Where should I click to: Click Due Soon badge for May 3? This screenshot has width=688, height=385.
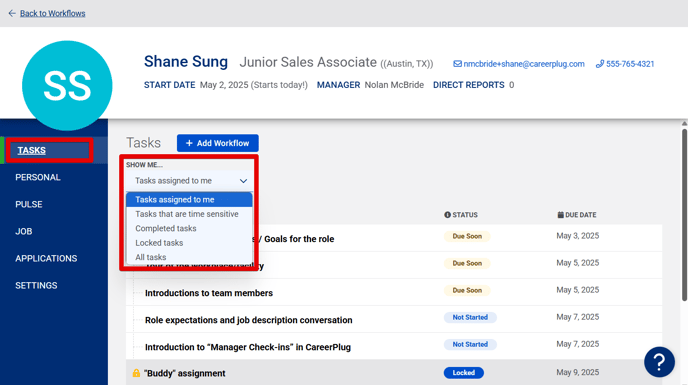point(467,237)
